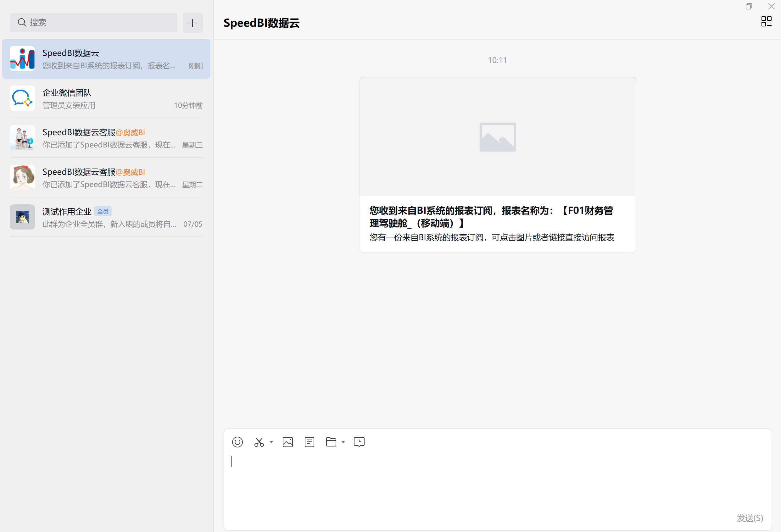
Task: Expand screenshot options arrow beside scissors
Action: [x=271, y=442]
